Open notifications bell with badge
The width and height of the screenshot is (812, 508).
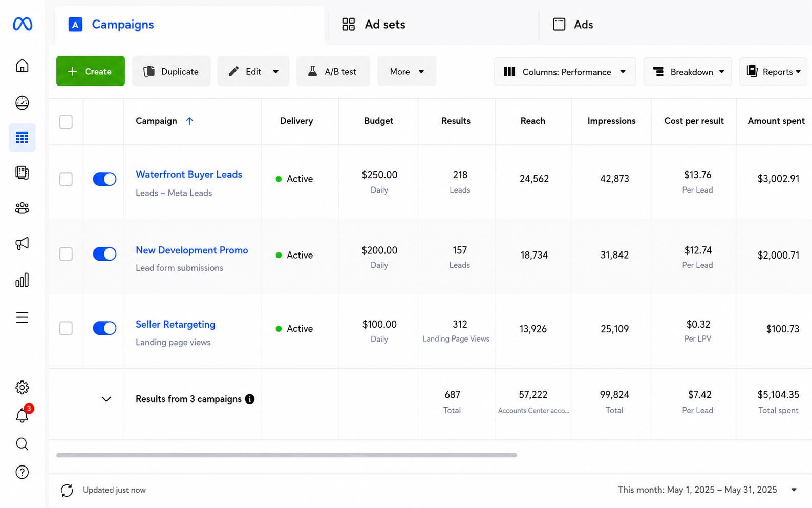point(23,414)
